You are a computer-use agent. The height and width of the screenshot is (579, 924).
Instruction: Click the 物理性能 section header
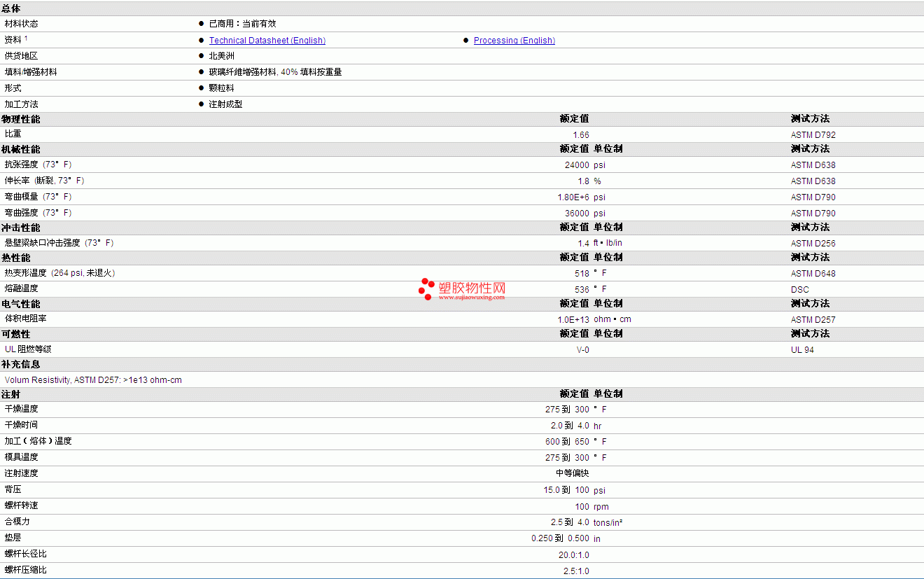(21, 119)
